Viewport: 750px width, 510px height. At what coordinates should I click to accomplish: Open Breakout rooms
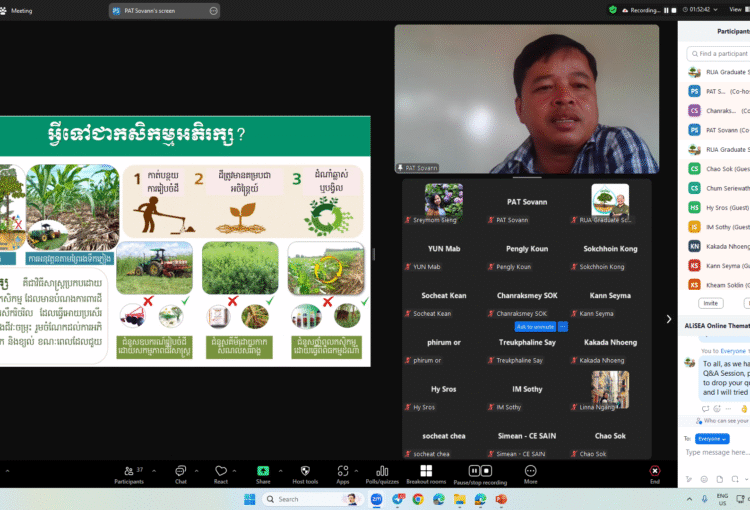425,472
